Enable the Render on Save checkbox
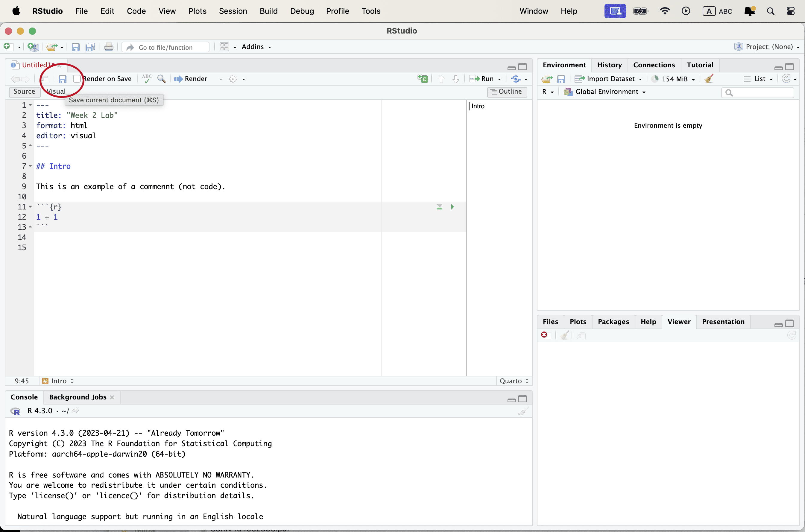The image size is (805, 532). point(77,79)
